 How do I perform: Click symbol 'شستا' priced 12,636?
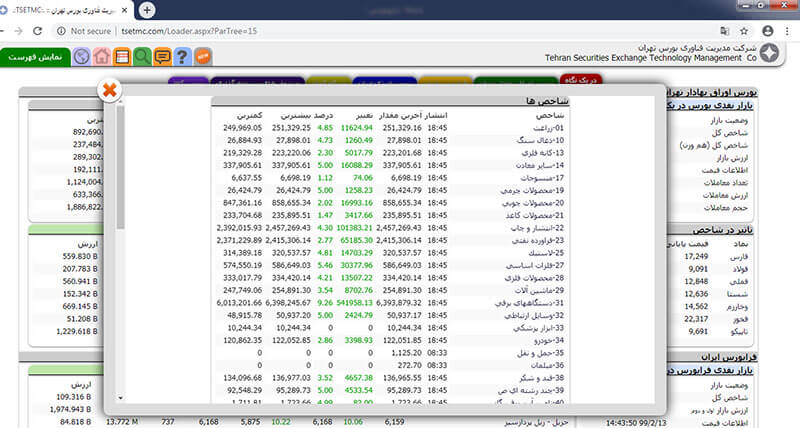coord(738,294)
